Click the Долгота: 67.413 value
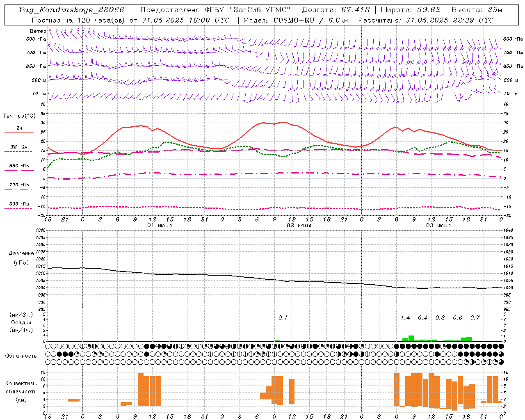This screenshot has width=525, height=420. (x=336, y=10)
